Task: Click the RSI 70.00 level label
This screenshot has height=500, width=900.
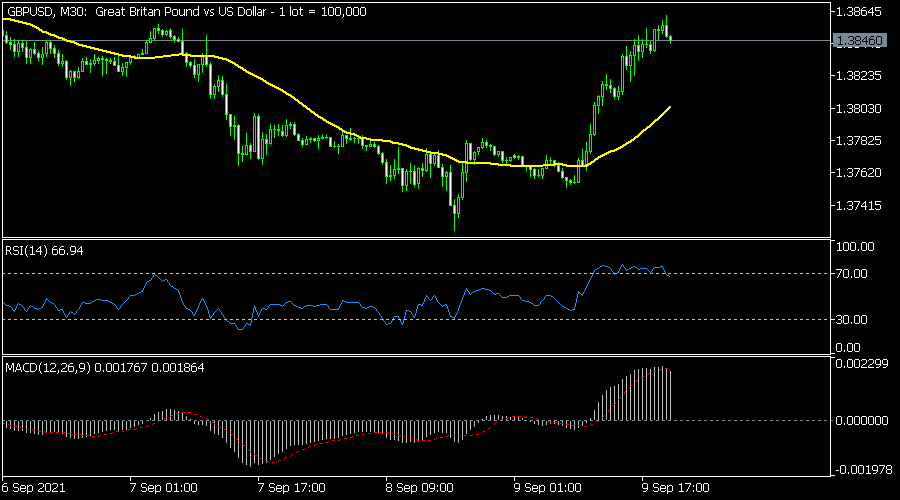Action: point(852,274)
